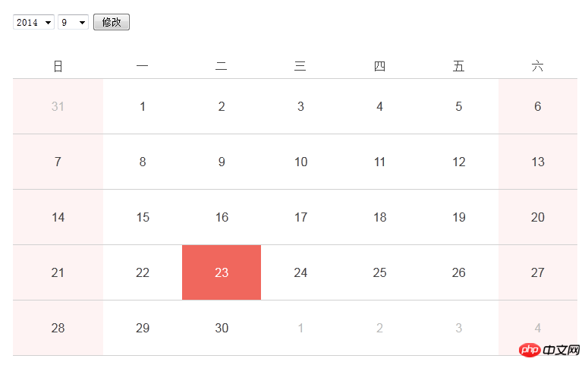Choose Sunday the 14th

click(x=58, y=217)
